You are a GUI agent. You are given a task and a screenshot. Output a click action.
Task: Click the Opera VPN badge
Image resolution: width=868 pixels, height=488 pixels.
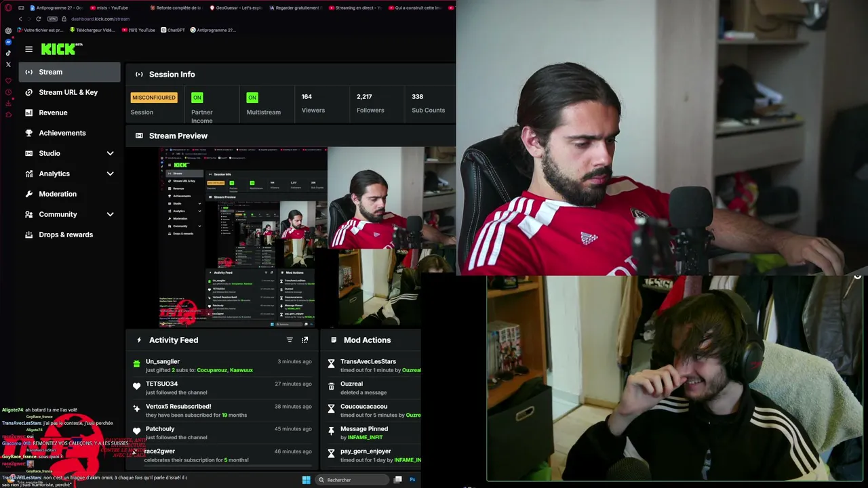click(x=52, y=19)
